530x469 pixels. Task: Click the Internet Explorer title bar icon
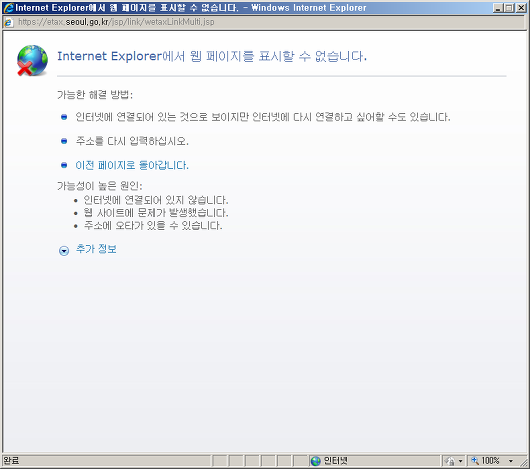pyautogui.click(x=8, y=8)
